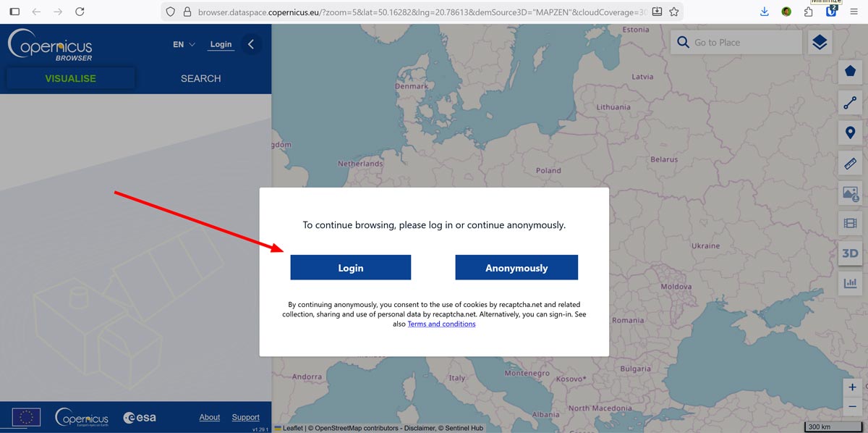The height and width of the screenshot is (433, 868).
Task: Zoom in the map with plus button
Action: click(x=853, y=387)
